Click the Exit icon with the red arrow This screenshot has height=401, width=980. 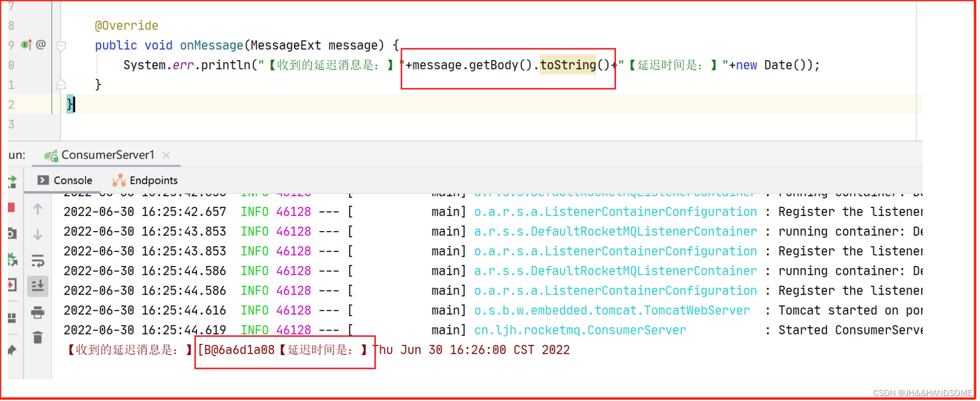[x=12, y=285]
